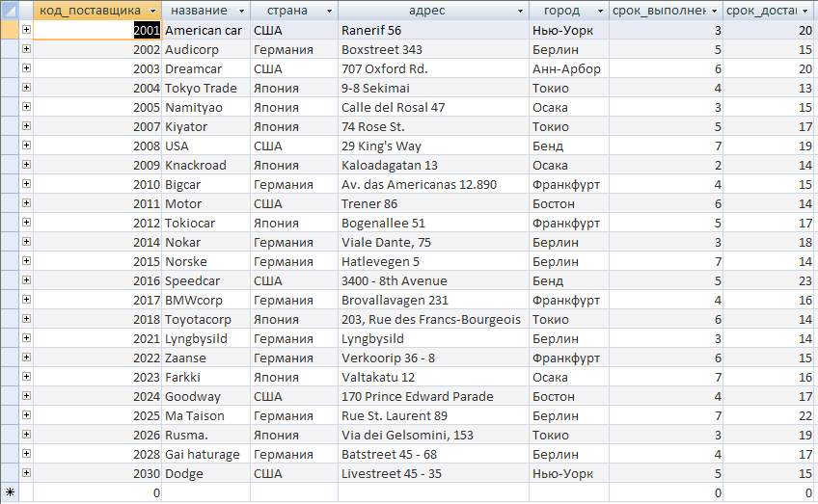Viewport: 818px width, 504px height.
Task: Open filter dropdown of город column
Action: (600, 11)
